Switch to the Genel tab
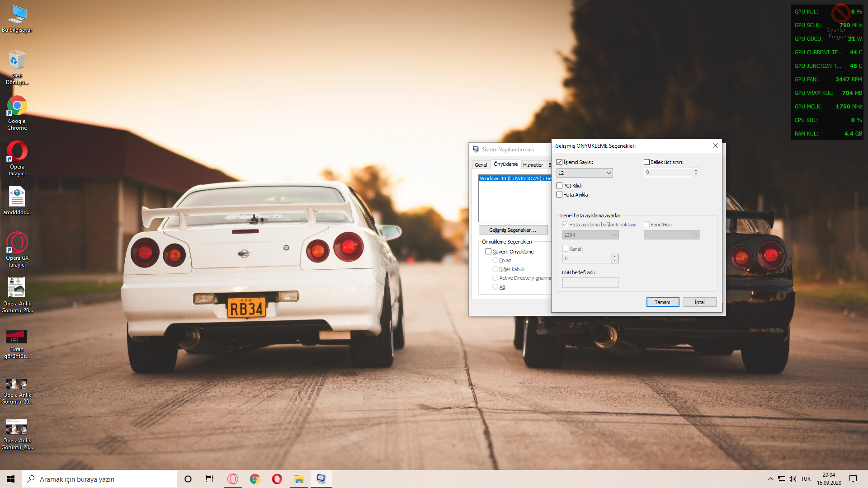868x488 pixels. pos(481,165)
